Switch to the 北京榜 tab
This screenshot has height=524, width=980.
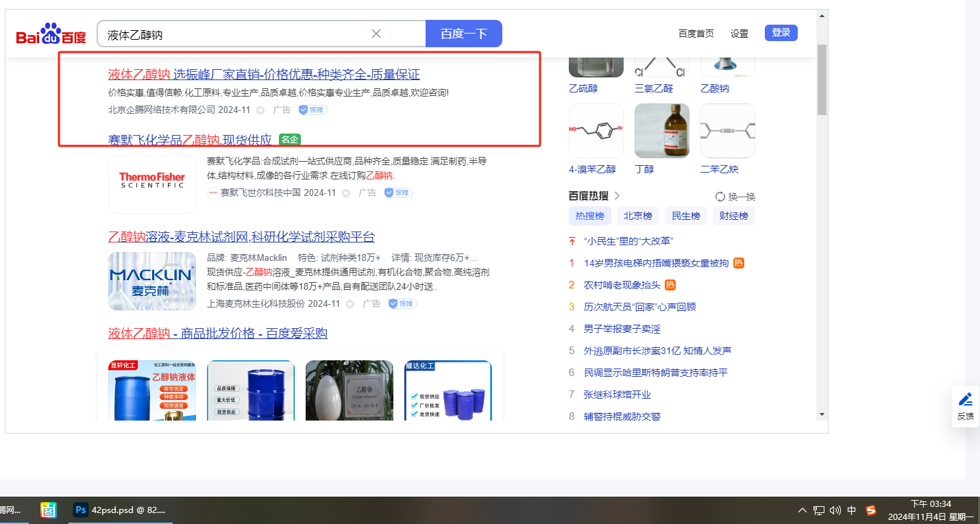[x=638, y=216]
